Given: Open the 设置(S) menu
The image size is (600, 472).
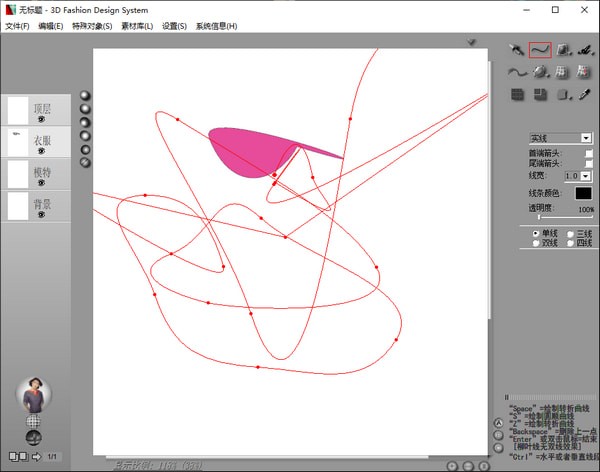Looking at the screenshot, I should (x=174, y=25).
